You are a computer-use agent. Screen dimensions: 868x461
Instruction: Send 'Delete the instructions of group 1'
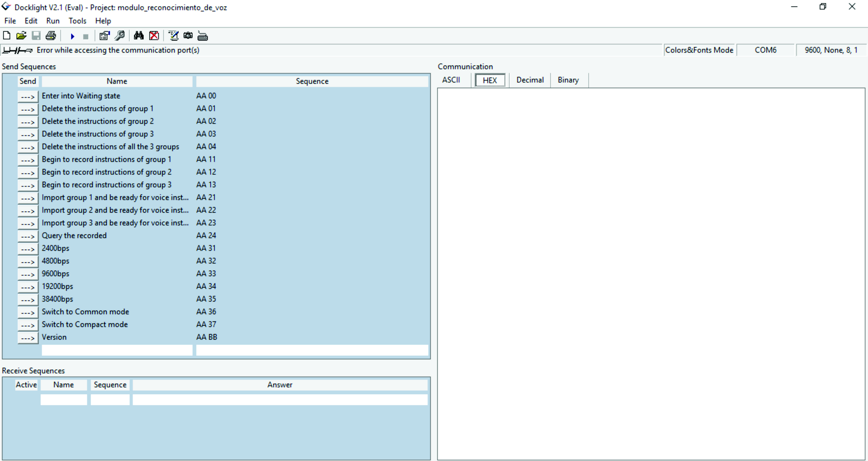28,109
